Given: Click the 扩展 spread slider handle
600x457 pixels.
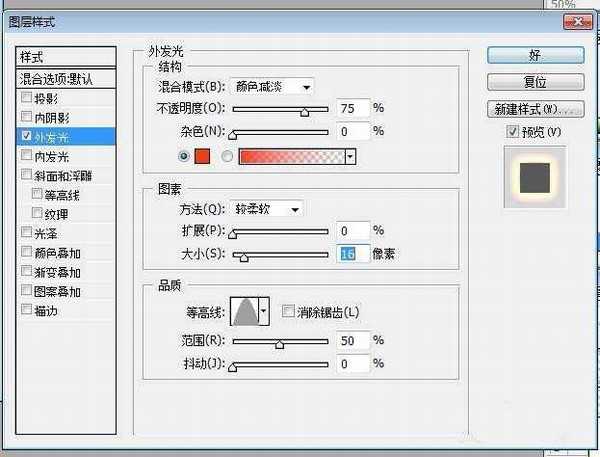Looking at the screenshot, I should [232, 234].
